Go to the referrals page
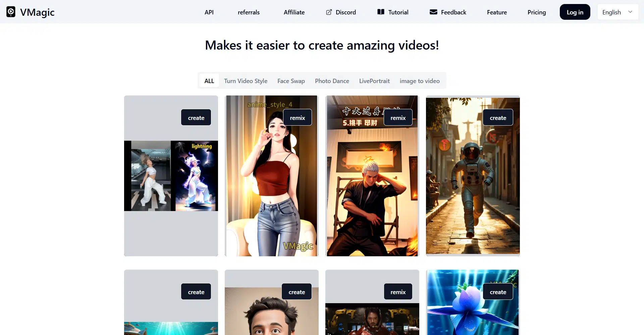Screen dimensions: 644x335 (249, 12)
